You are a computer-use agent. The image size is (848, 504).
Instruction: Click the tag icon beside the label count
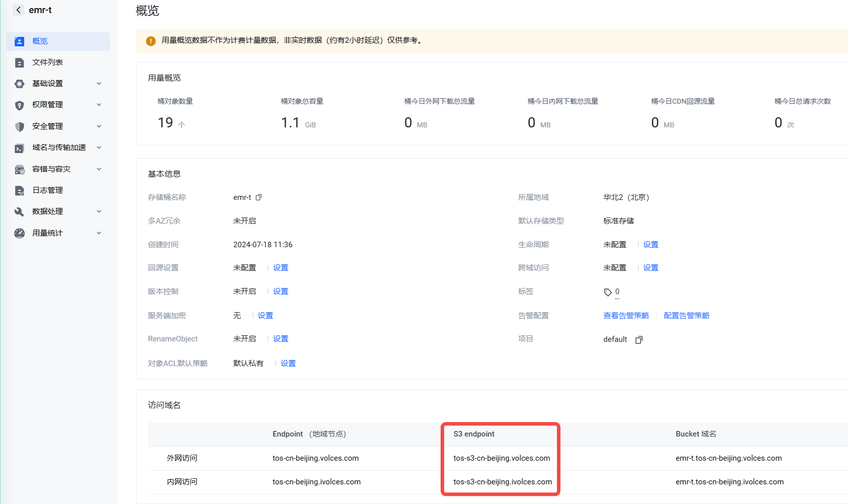click(608, 292)
